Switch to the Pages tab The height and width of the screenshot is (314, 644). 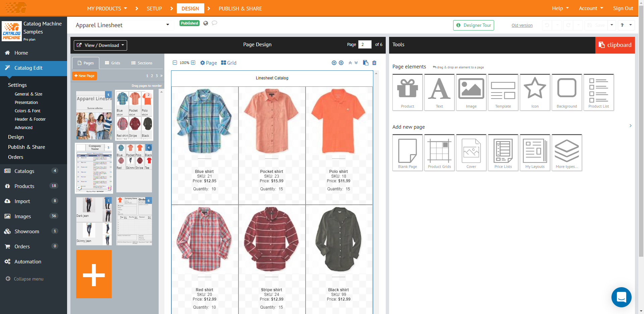pyautogui.click(x=86, y=63)
